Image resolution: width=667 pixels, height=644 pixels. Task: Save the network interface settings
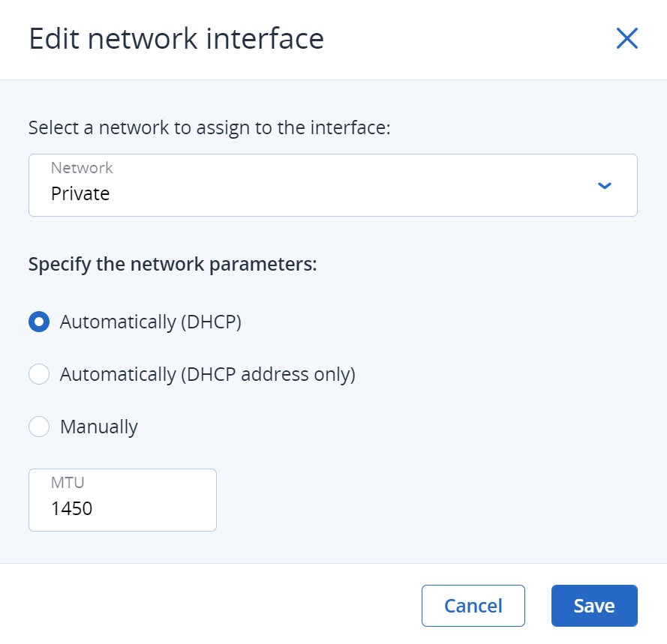pyautogui.click(x=593, y=606)
